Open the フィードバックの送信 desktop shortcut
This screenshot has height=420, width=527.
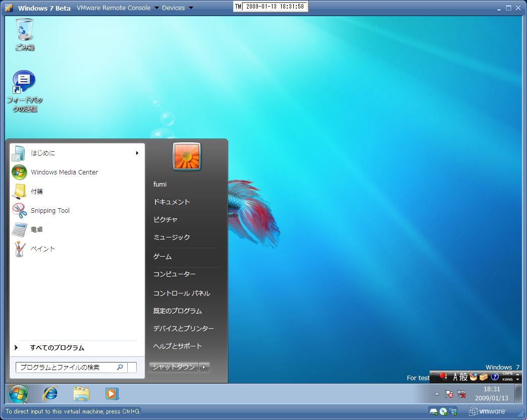coord(25,91)
